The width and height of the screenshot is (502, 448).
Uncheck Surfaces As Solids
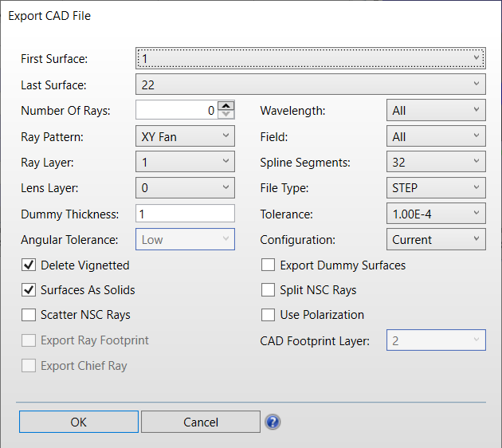(x=29, y=289)
